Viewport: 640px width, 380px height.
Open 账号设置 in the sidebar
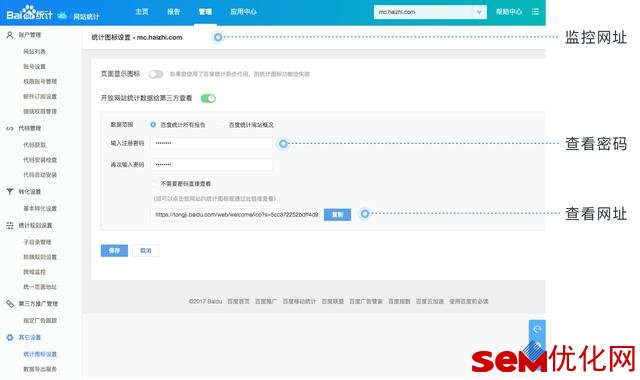pos(35,67)
